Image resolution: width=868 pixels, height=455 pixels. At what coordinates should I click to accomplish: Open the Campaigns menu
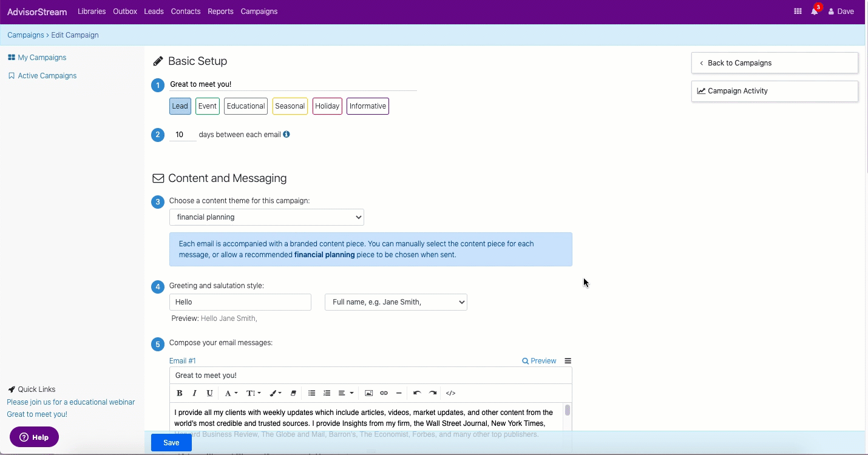[259, 12]
